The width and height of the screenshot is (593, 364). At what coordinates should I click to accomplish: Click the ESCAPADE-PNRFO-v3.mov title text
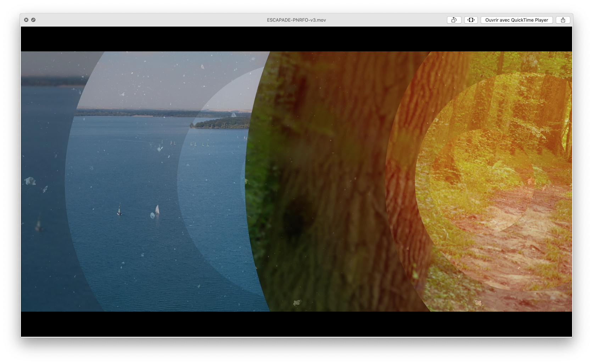[x=296, y=20]
